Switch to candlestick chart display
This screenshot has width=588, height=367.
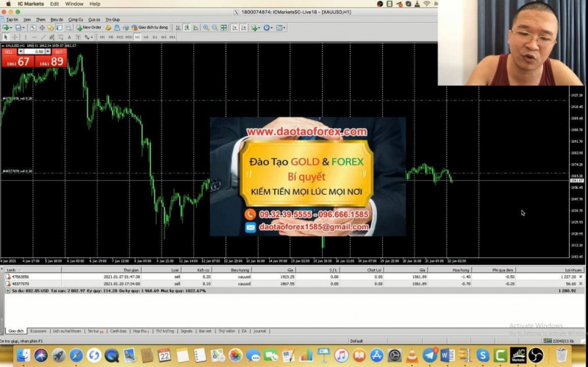click(187, 28)
